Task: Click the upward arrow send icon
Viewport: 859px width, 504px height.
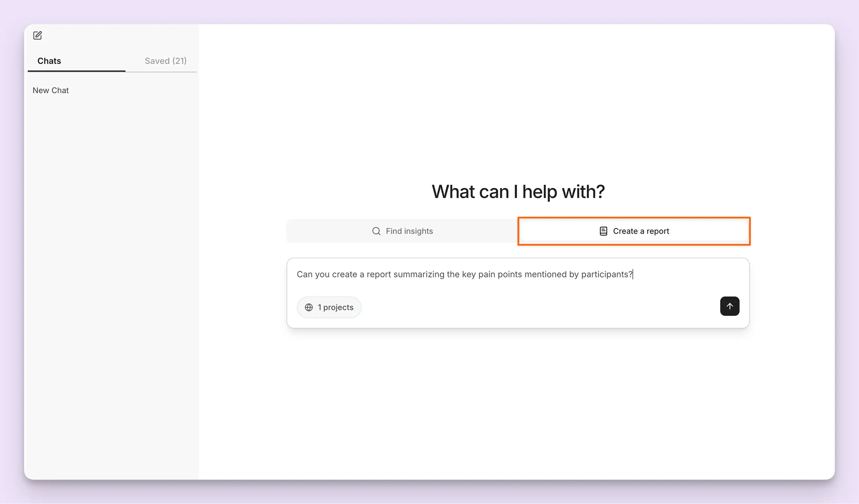Action: point(730,306)
